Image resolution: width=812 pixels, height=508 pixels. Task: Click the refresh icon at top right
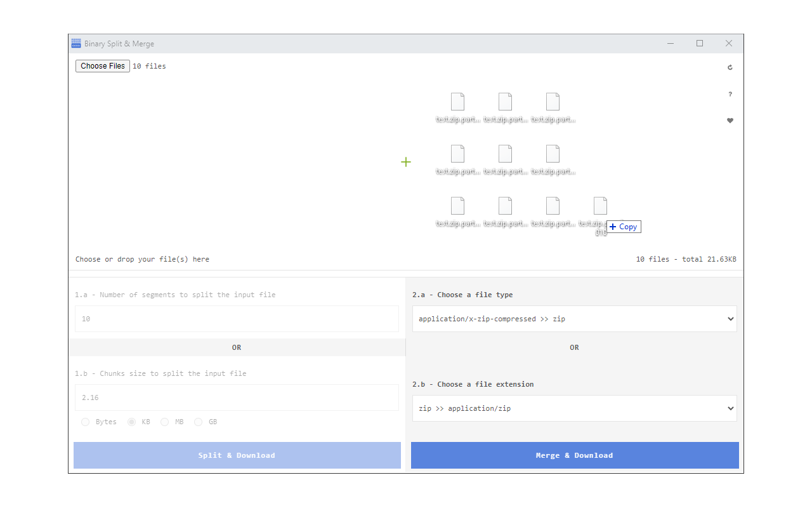pos(730,67)
